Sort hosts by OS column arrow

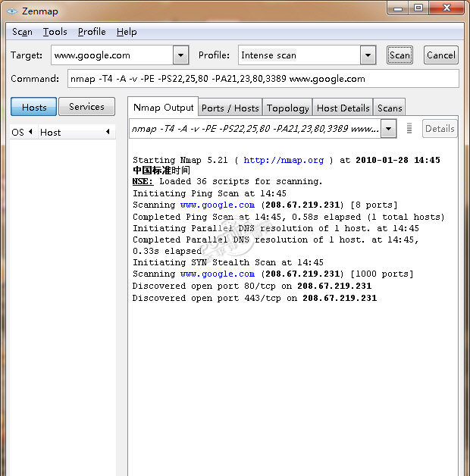pyautogui.click(x=30, y=132)
